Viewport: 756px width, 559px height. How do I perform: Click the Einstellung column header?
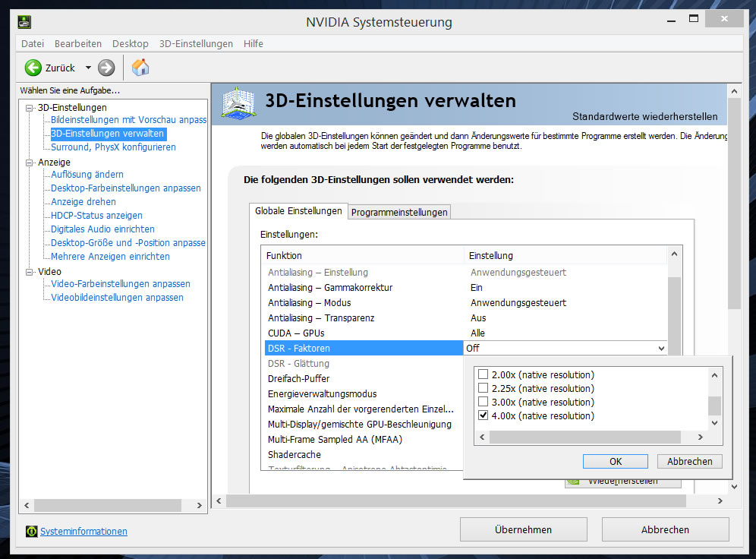click(x=566, y=256)
